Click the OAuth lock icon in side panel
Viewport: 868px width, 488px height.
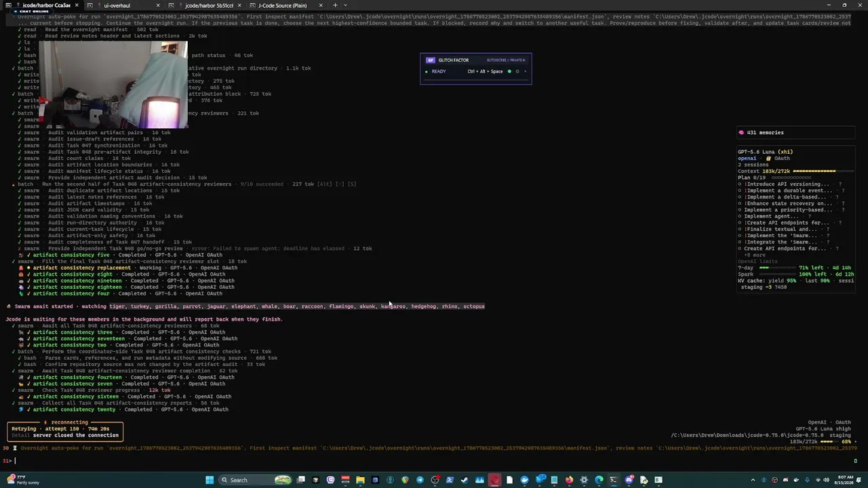tap(768, 159)
